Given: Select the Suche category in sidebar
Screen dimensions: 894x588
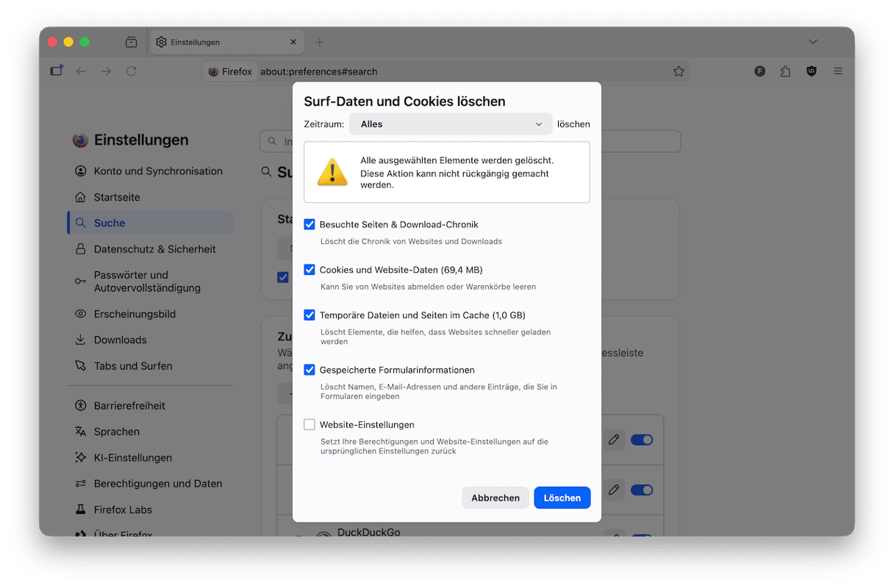Looking at the screenshot, I should point(150,223).
